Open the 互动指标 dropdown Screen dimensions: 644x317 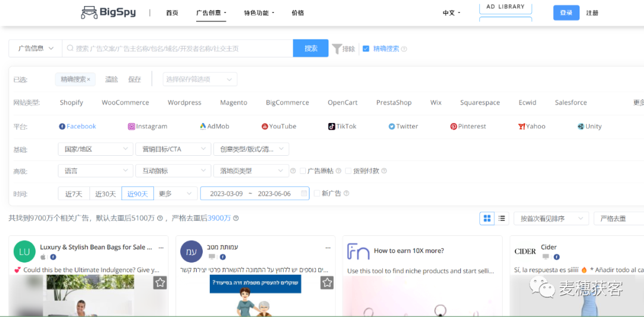click(x=174, y=171)
